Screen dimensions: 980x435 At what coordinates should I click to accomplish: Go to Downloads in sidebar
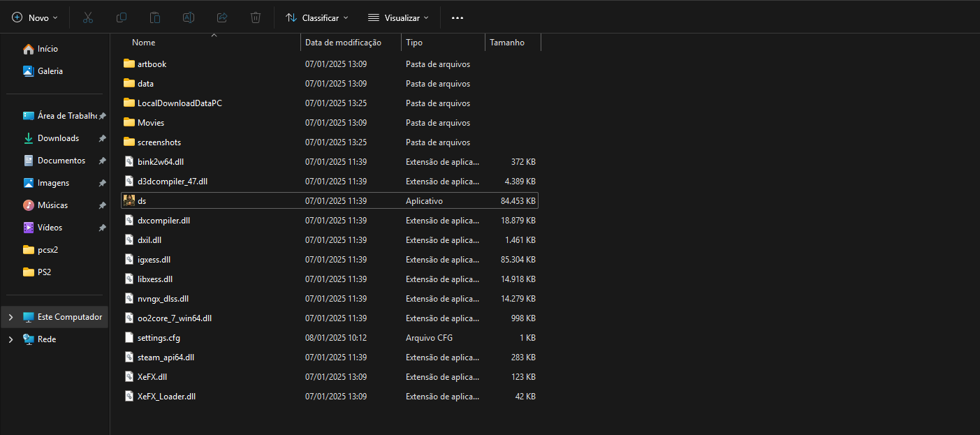point(58,138)
